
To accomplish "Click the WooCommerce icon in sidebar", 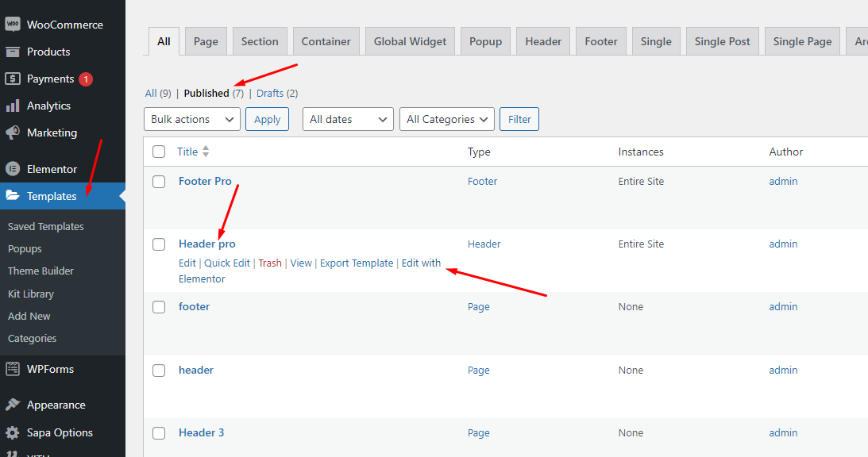I will 13,25.
